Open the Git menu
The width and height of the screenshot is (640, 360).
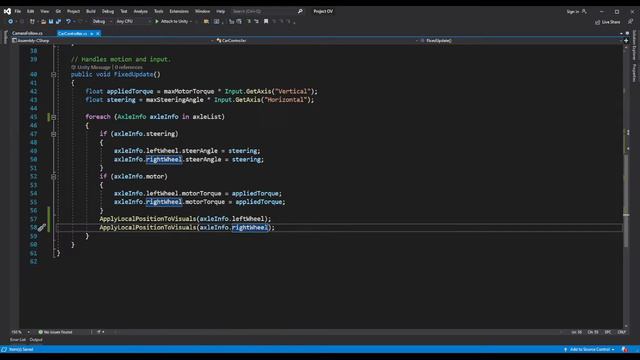(58, 11)
